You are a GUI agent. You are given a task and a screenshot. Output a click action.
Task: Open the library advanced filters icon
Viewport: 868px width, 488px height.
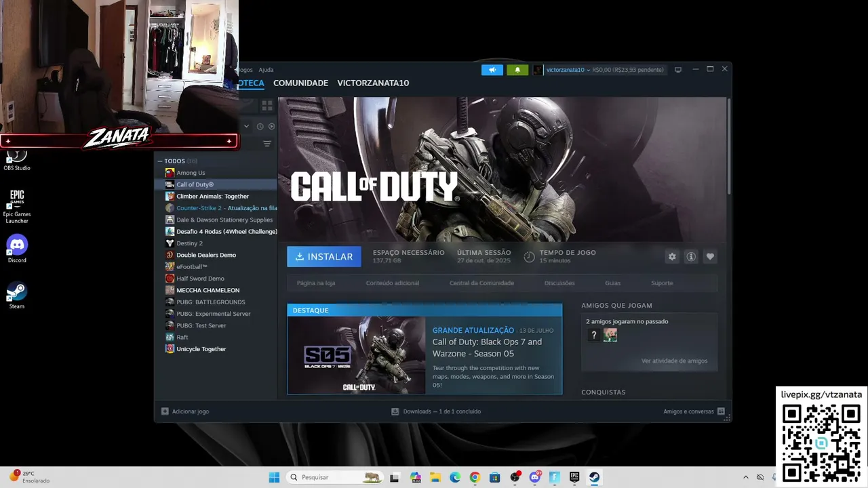click(267, 144)
